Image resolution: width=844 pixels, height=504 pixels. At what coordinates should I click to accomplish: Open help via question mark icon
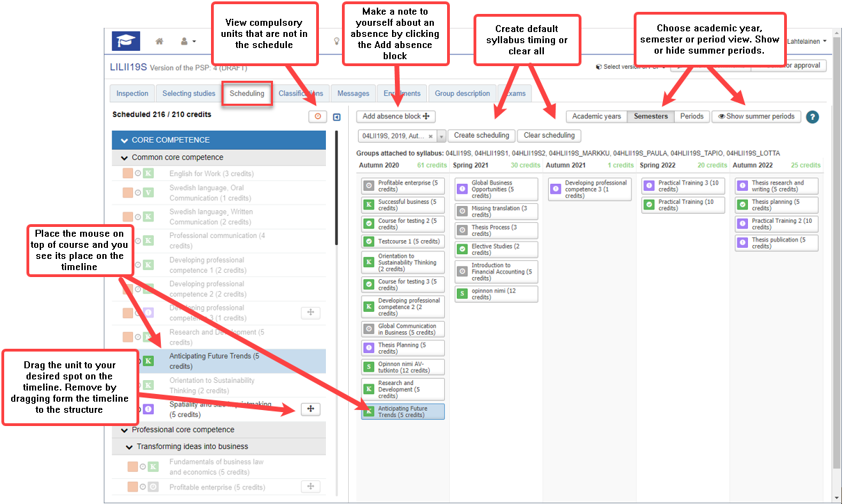click(x=812, y=117)
